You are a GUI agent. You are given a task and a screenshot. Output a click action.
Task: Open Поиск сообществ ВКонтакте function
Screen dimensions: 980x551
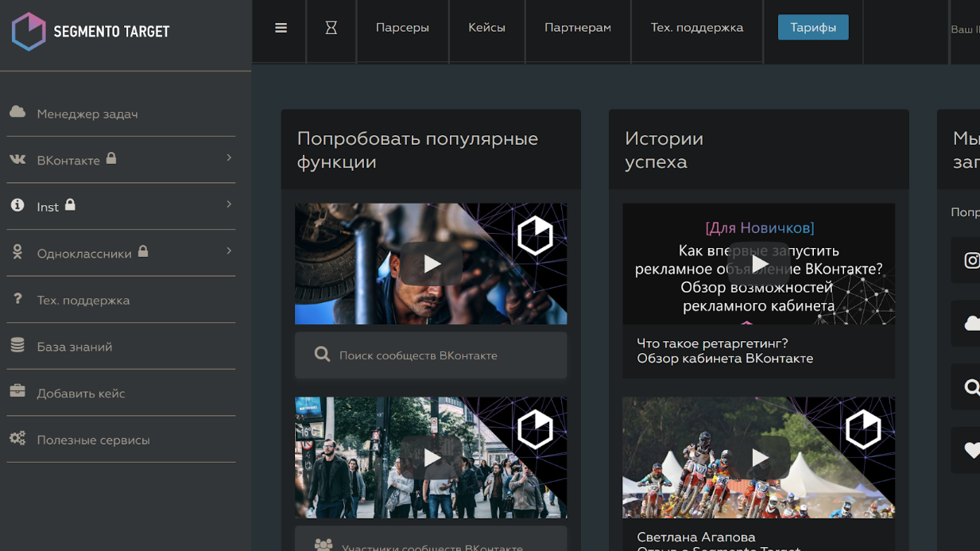pyautogui.click(x=431, y=355)
